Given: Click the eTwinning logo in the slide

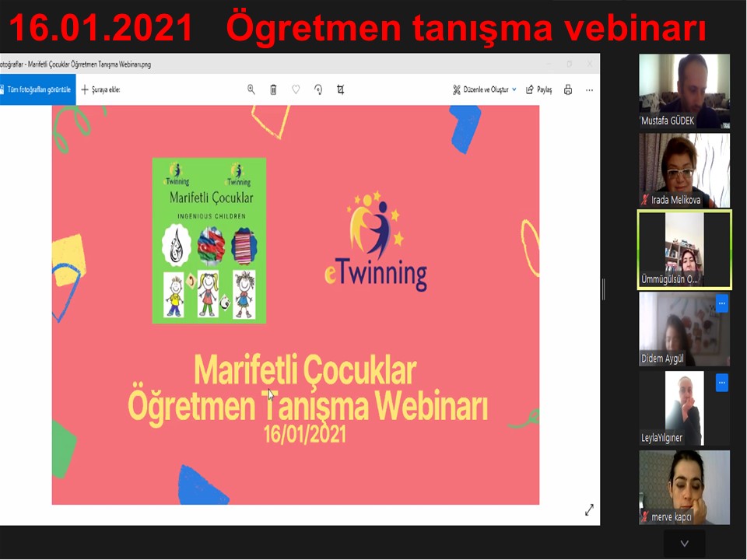Looking at the screenshot, I should (376, 241).
